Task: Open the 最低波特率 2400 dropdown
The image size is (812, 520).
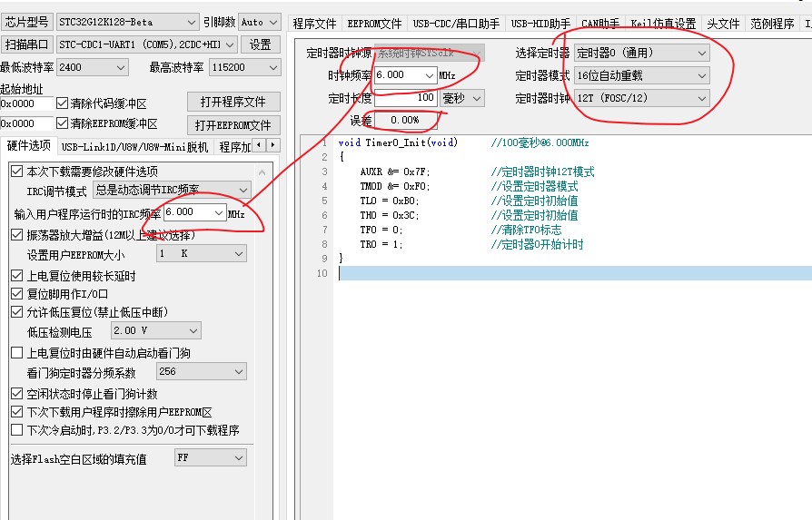Action: pos(92,67)
